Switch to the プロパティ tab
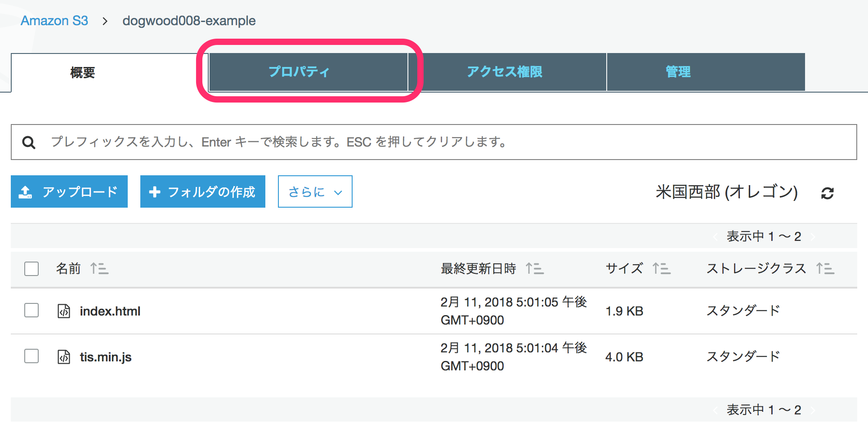 (299, 72)
